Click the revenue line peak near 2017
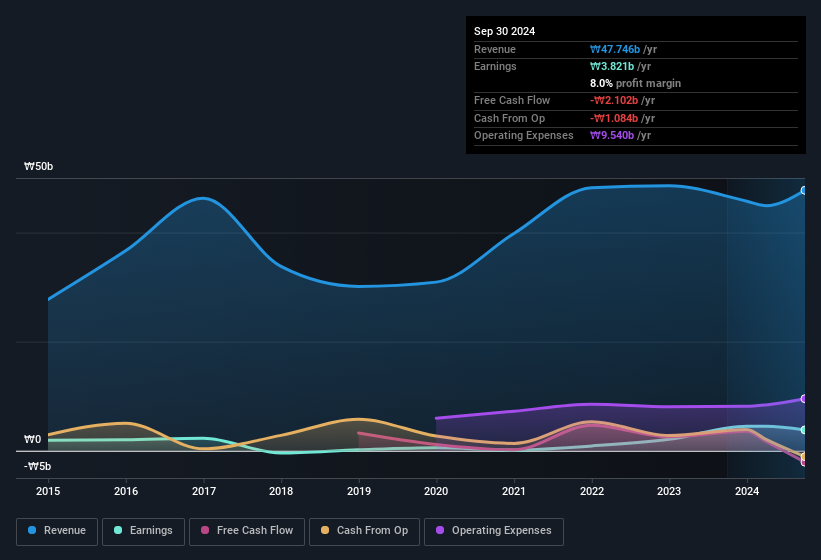Screen dimensions: 821x560 pos(203,198)
